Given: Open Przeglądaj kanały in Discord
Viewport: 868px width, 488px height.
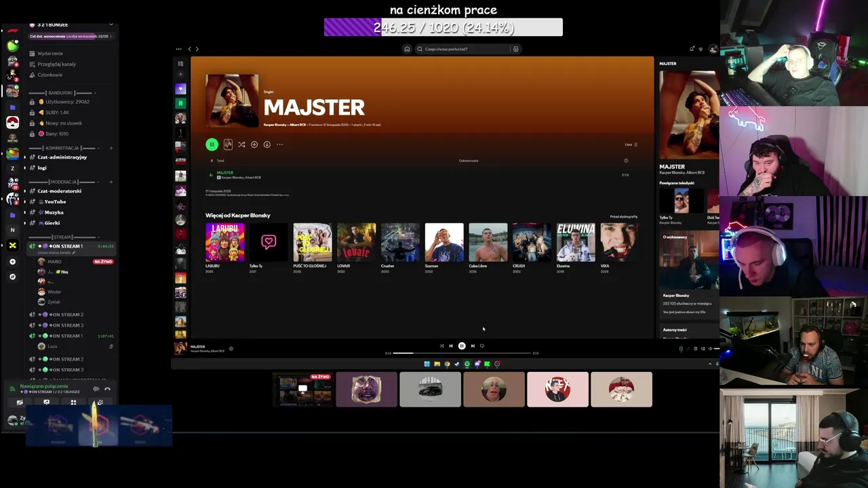Looking at the screenshot, I should click(x=52, y=64).
